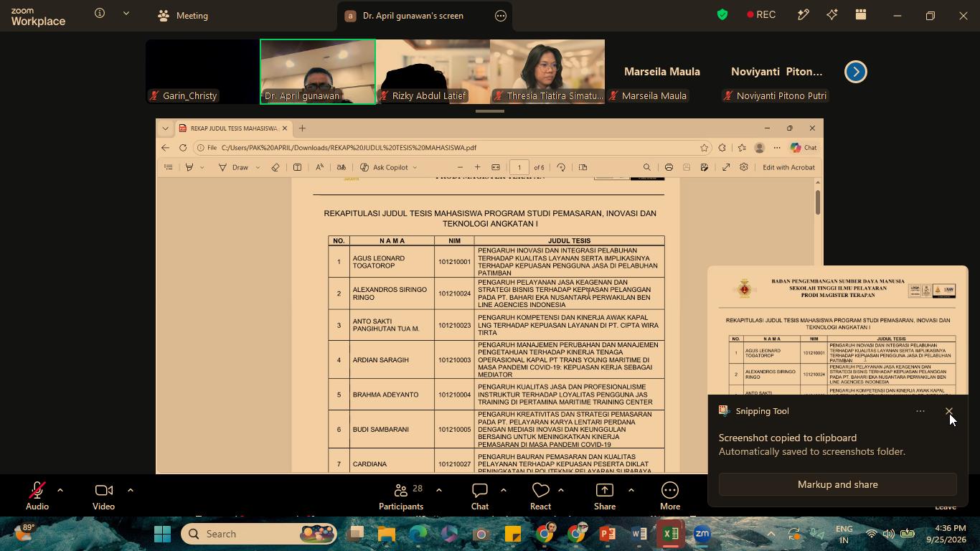Expand audio settings arrow
Screen dimensions: 980x551
coord(60,490)
